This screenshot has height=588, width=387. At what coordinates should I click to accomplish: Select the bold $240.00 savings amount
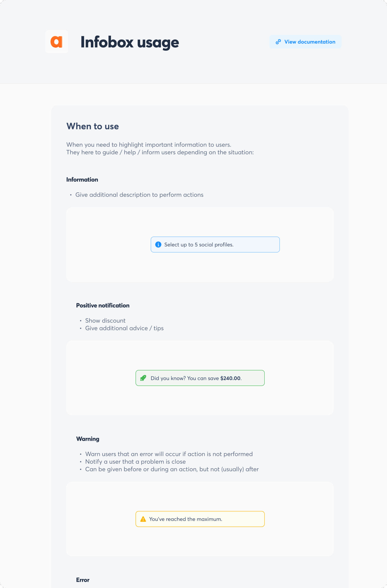230,378
